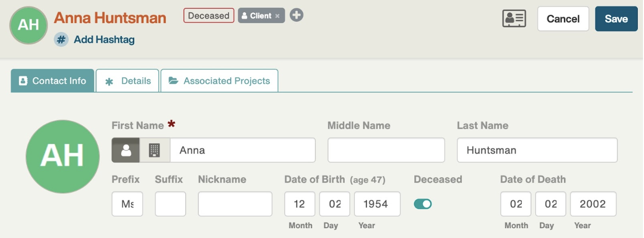The height and width of the screenshot is (238, 644).
Task: Switch to Associated Projects tab
Action: click(x=219, y=81)
